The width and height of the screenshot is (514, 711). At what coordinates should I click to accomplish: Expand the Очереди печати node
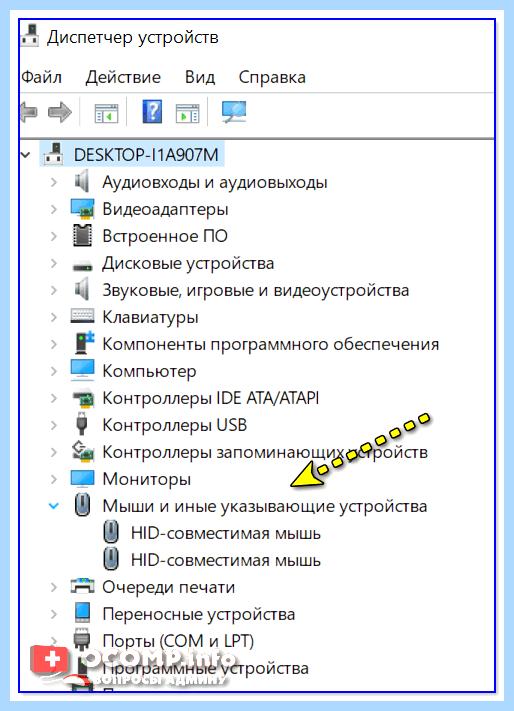pyautogui.click(x=53, y=587)
